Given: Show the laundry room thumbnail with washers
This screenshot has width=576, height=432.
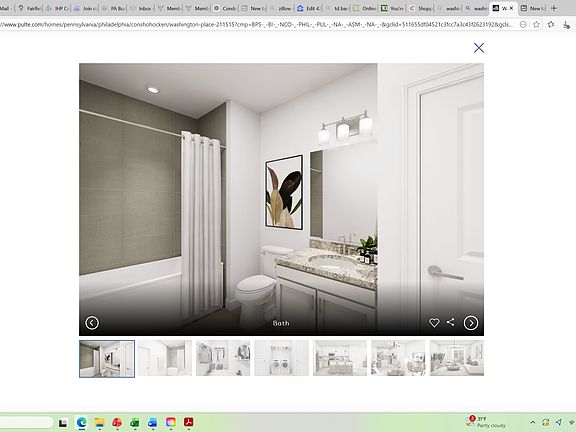Looking at the screenshot, I should point(281,358).
